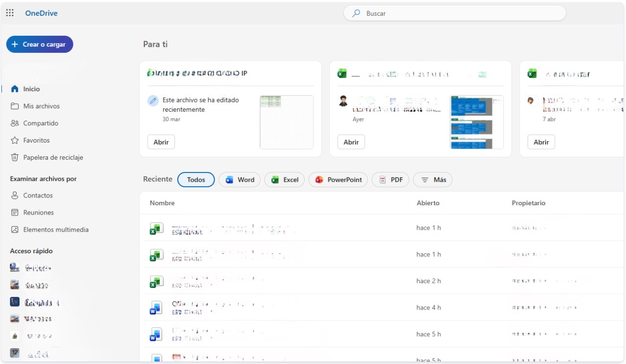Filter recent files by PDF
The height and width of the screenshot is (364, 626).
coord(390,180)
